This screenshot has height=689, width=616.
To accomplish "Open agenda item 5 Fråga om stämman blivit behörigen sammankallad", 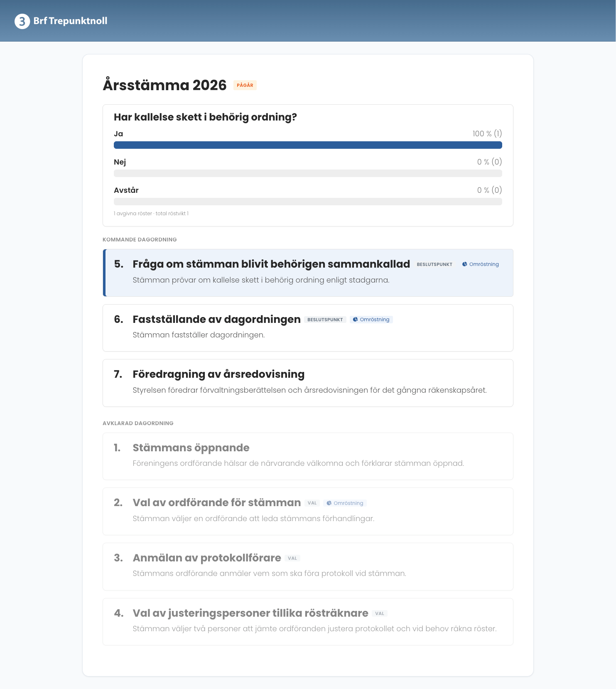I will [308, 273].
